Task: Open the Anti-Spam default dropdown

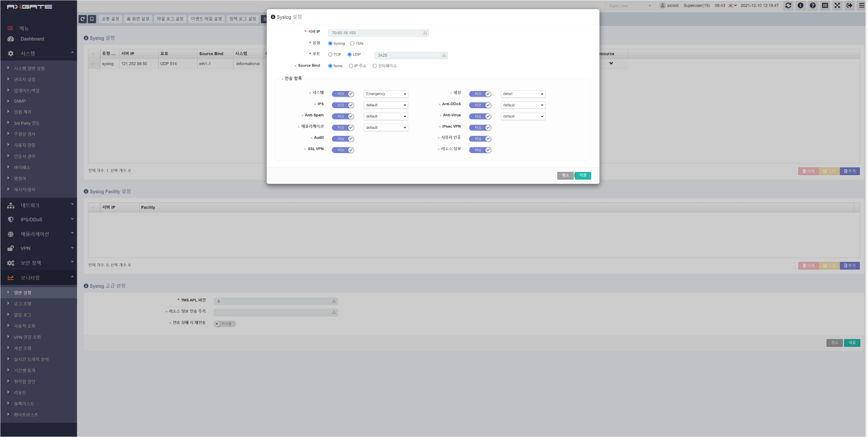Action: point(386,116)
